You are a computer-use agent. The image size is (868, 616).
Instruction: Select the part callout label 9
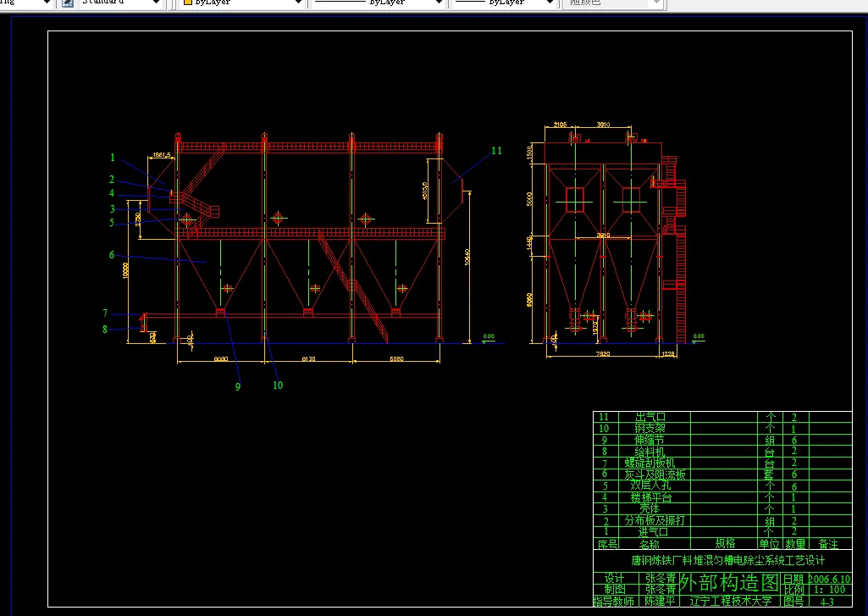click(x=237, y=386)
